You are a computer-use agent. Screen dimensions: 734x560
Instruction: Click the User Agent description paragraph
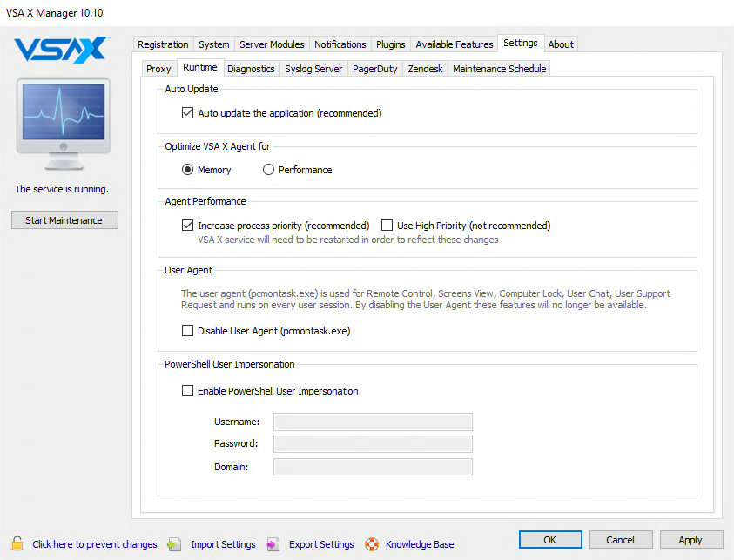(426, 300)
